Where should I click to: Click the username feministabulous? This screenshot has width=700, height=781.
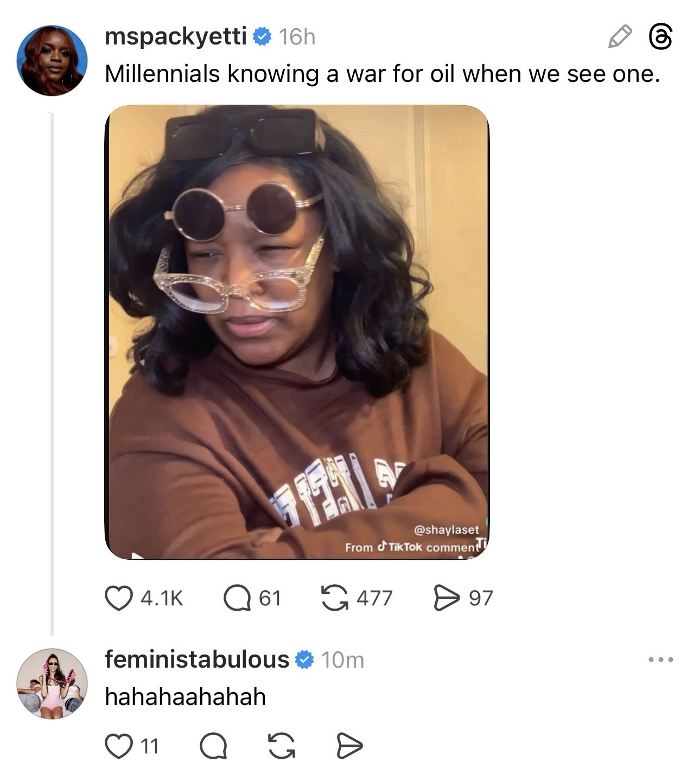196,661
